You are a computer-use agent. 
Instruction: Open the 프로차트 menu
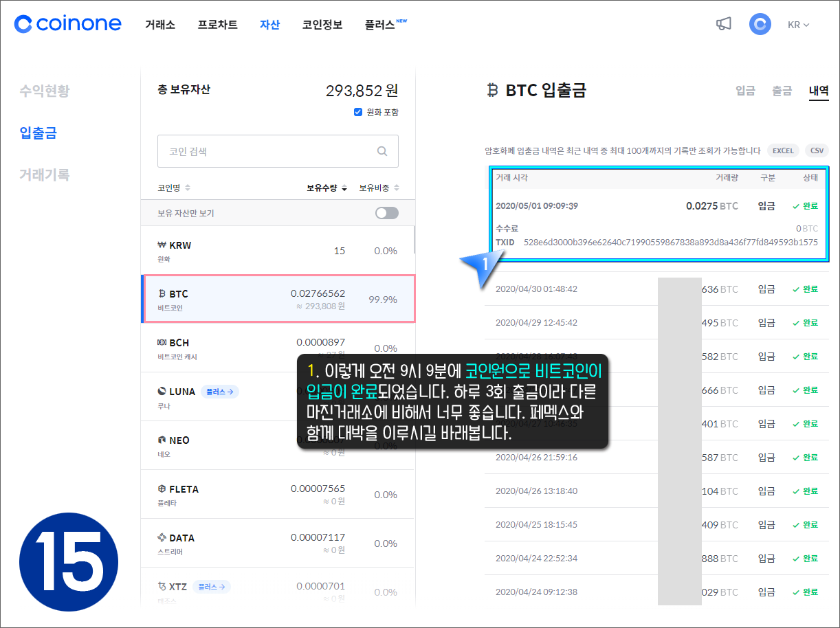217,25
